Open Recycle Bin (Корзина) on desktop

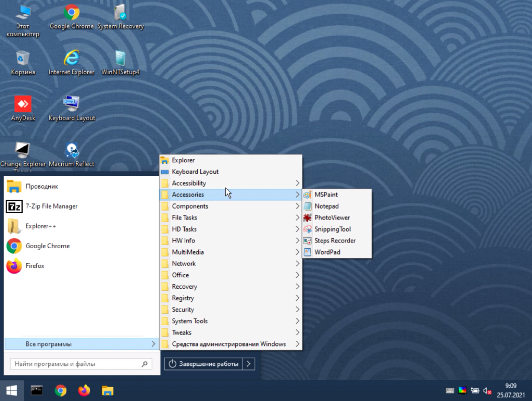click(x=23, y=59)
